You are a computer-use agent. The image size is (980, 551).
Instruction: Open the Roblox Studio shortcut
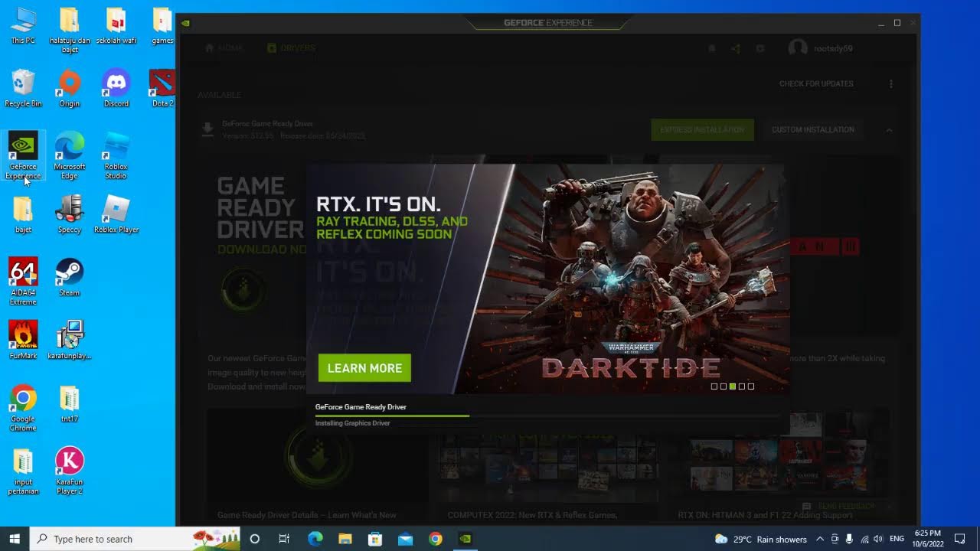pos(116,156)
